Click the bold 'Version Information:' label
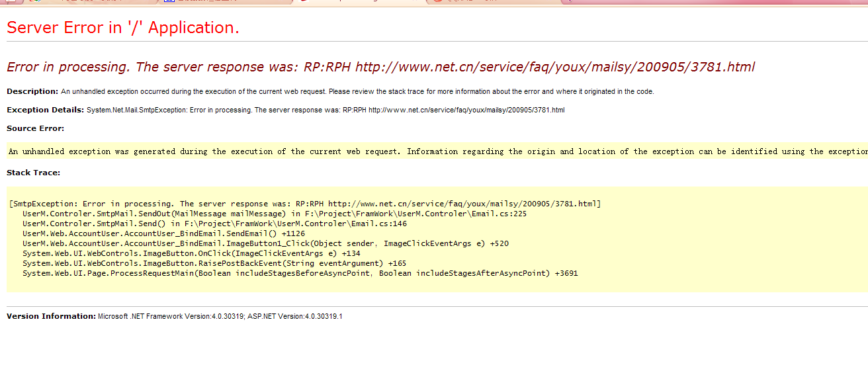The image size is (868, 373). pyautogui.click(x=51, y=316)
